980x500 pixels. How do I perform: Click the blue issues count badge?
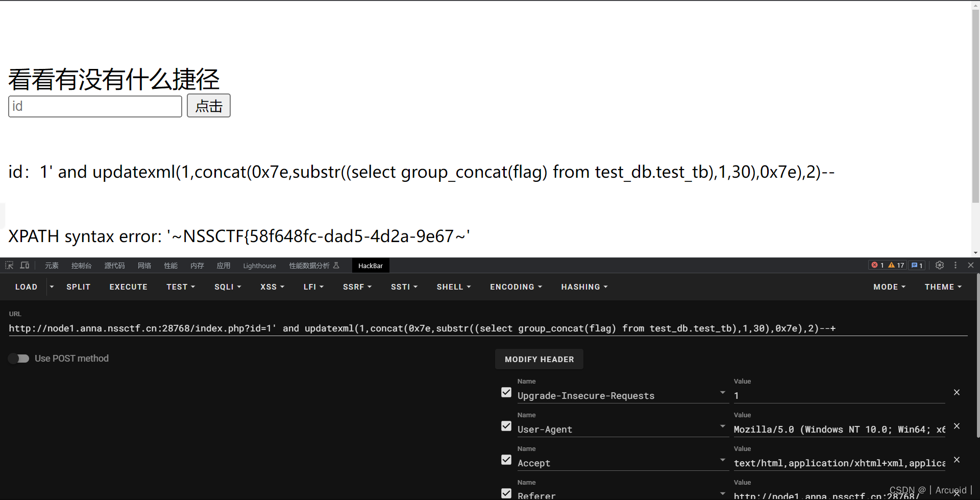(917, 265)
